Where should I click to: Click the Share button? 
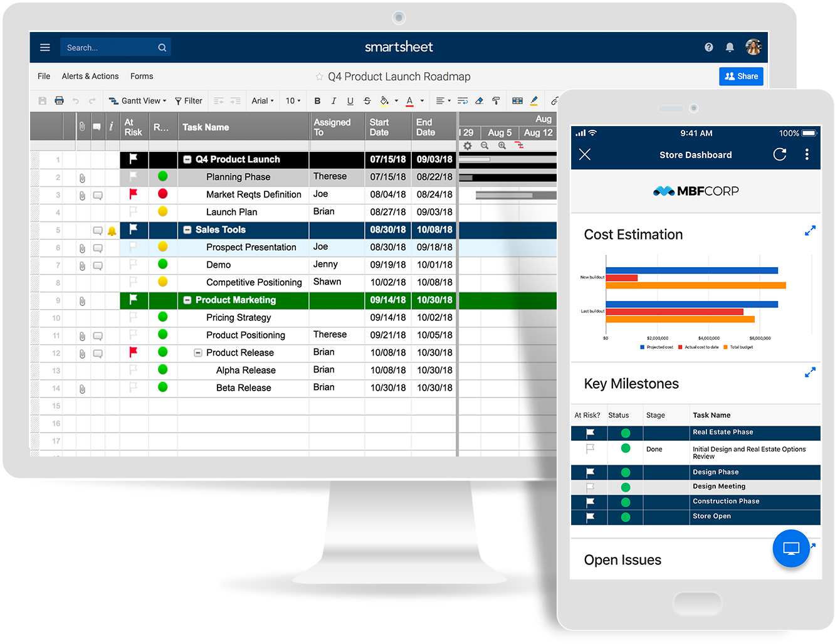click(741, 77)
